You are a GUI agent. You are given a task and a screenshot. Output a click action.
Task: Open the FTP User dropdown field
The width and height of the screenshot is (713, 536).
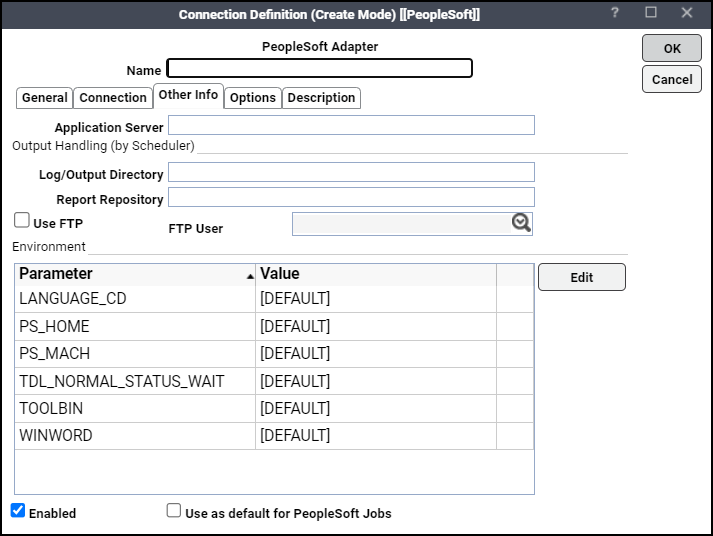point(412,224)
